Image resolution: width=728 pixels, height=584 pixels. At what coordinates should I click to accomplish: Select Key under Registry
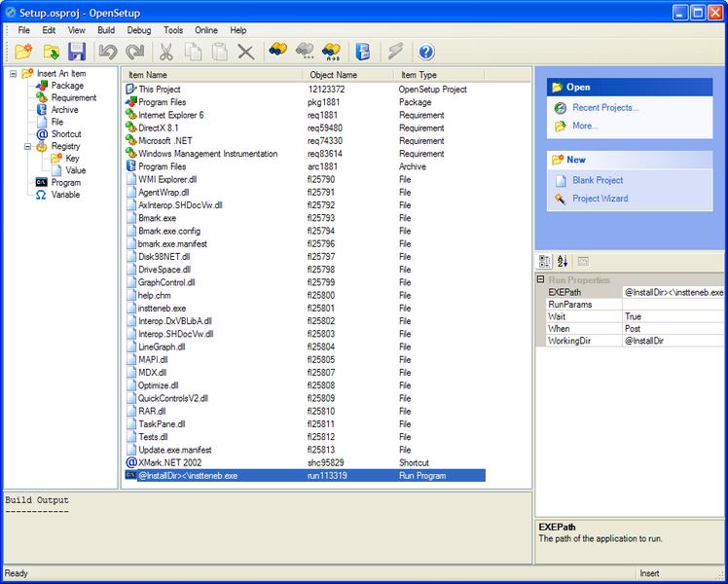click(72, 158)
